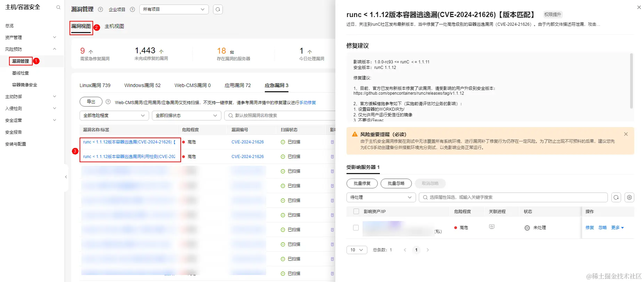Viewport: 644px width, 282px height.
Task: Open the 全部危险程度 filter dropdown
Action: 114,116
